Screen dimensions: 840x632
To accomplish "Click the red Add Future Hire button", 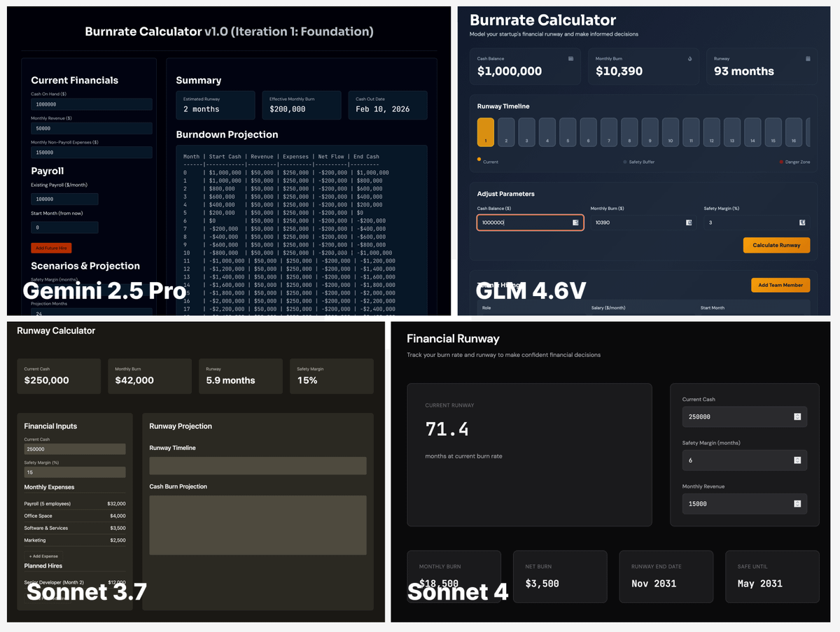I will coord(51,248).
